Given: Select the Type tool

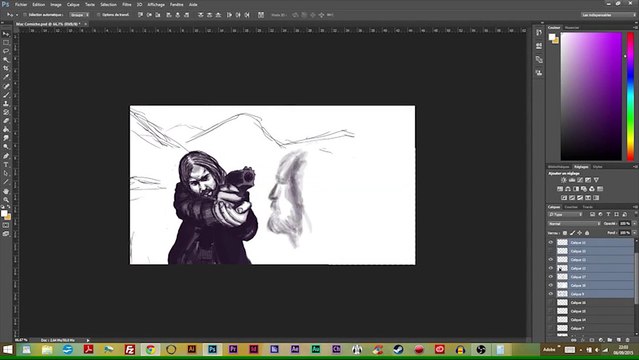Looking at the screenshot, I should click(x=6, y=165).
